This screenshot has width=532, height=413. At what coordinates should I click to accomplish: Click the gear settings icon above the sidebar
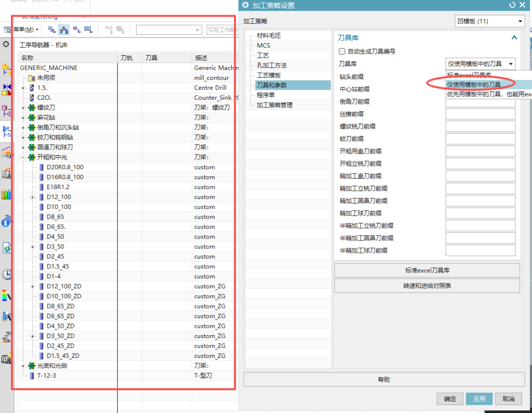[6, 44]
